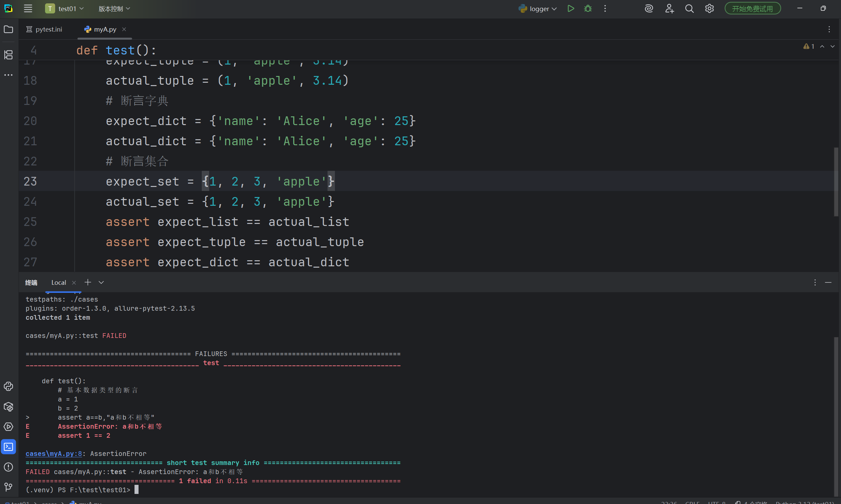
Task: Open the cases\myA.py:8 link
Action: [x=54, y=454]
